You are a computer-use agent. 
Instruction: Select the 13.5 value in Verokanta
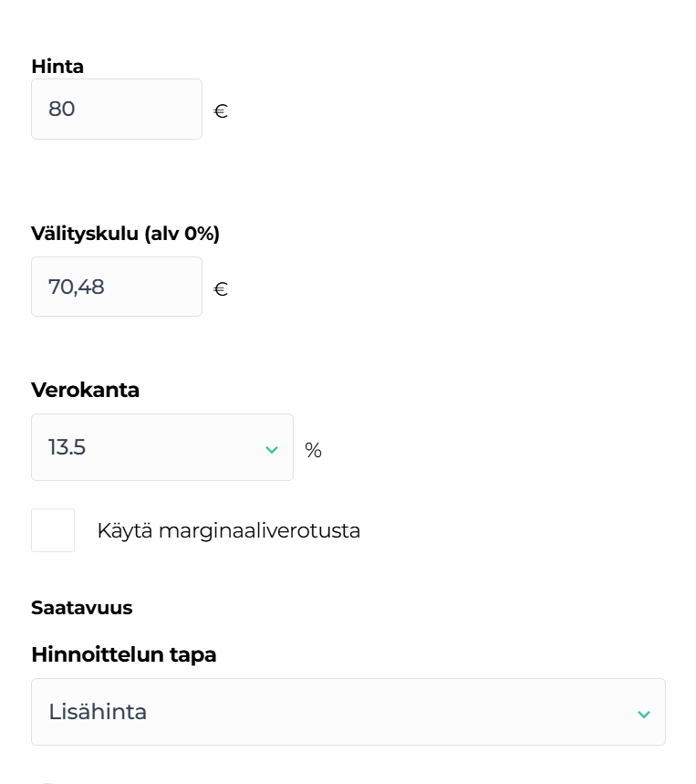(67, 448)
